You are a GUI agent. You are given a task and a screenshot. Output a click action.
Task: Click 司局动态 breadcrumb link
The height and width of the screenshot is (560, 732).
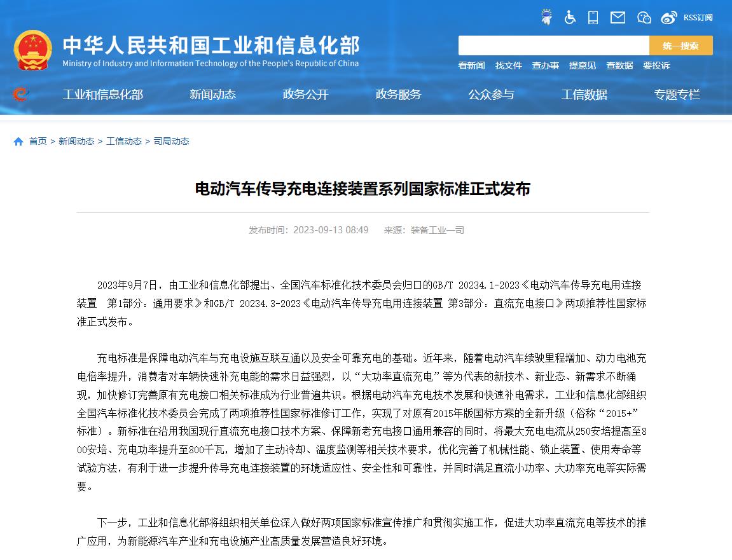point(171,142)
